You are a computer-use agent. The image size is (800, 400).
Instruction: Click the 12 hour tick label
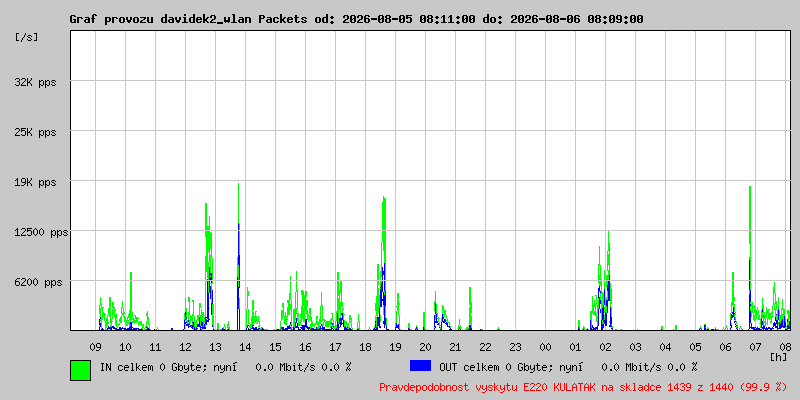tap(185, 347)
